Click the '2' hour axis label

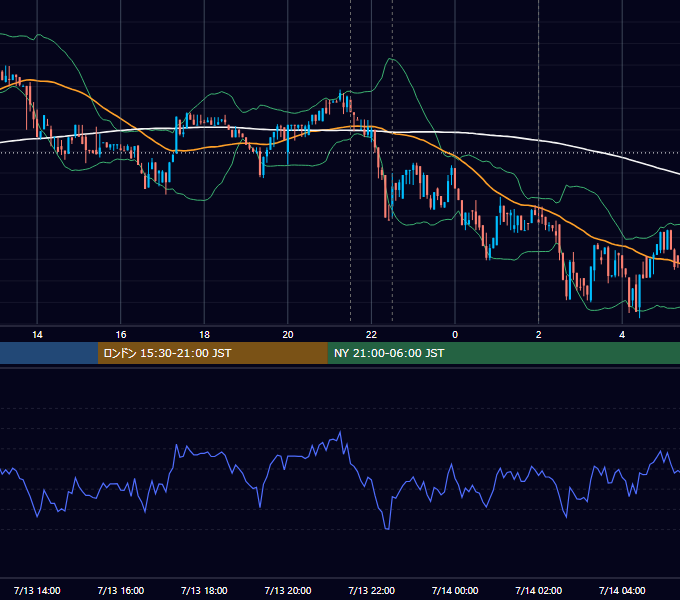539,335
